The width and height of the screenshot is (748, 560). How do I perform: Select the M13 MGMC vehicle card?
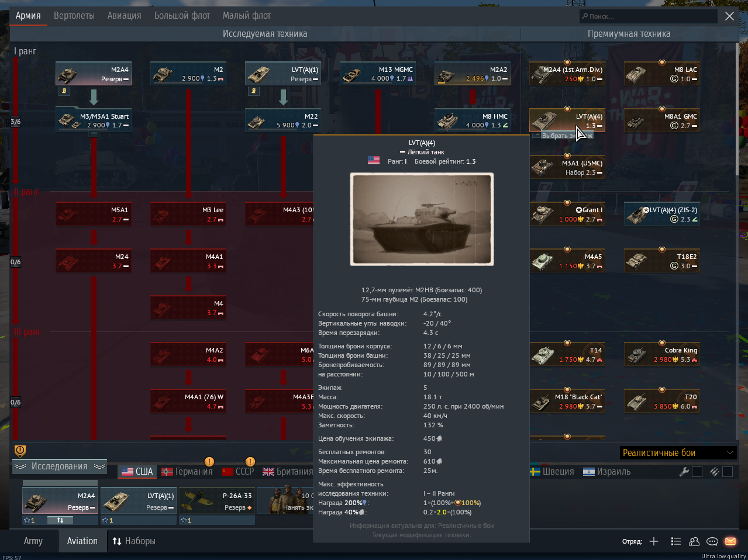point(378,74)
